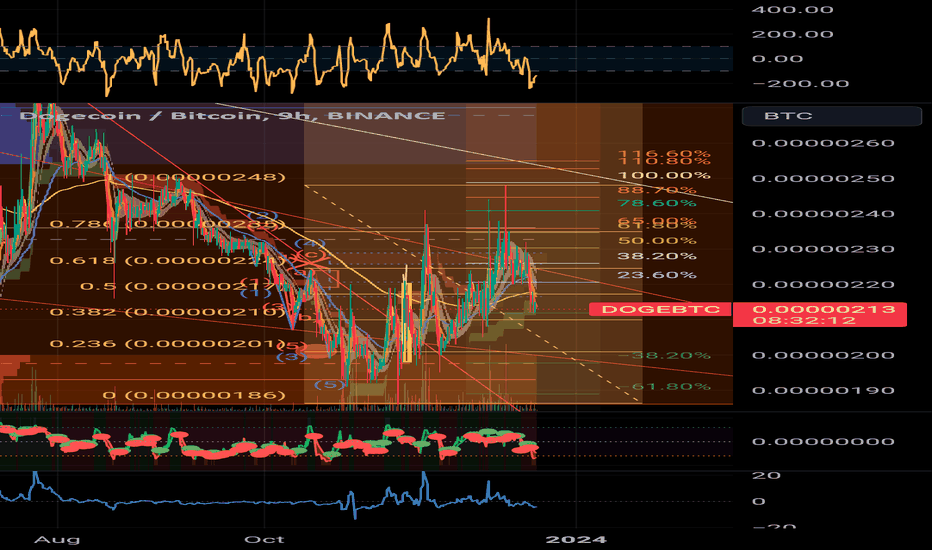932x550 pixels.
Task: Click the 0.618 retracement label
Action: click(x=168, y=260)
